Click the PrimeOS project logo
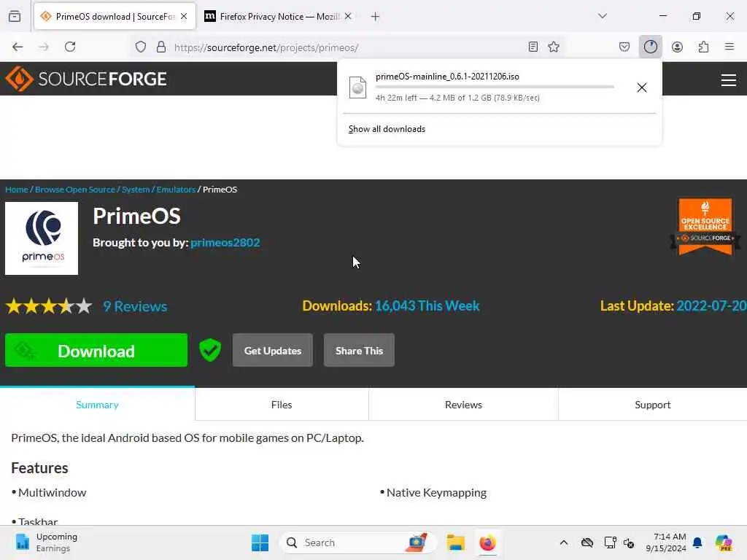The width and height of the screenshot is (747, 560). tap(42, 238)
